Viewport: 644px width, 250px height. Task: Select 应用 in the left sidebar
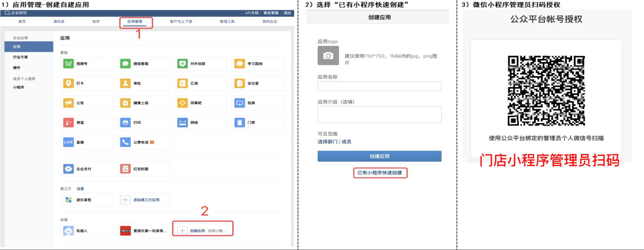point(29,47)
